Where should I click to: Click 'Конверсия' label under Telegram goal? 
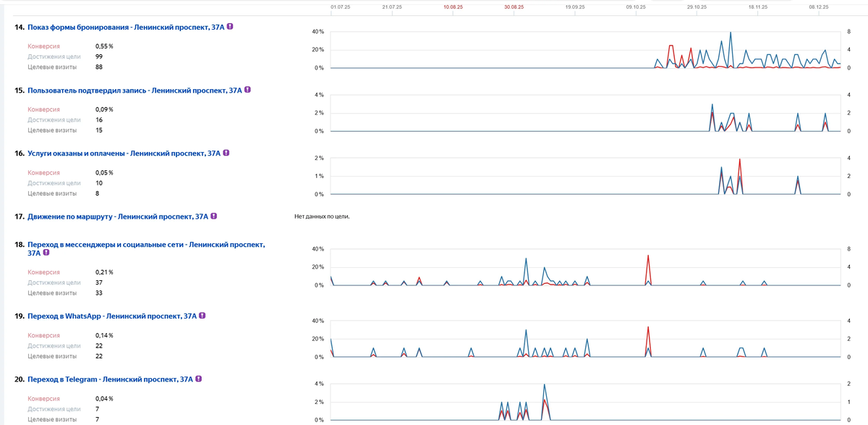pyautogui.click(x=44, y=398)
